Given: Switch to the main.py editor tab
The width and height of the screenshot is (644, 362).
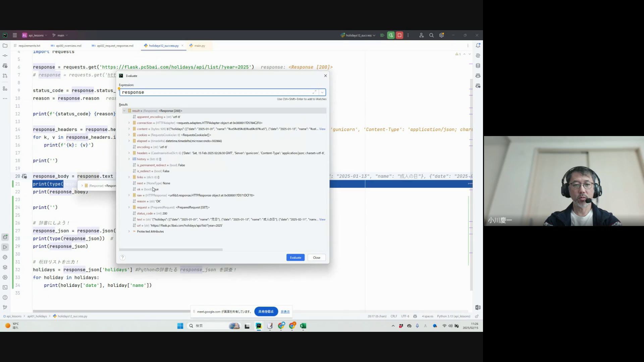Looking at the screenshot, I should [x=199, y=46].
